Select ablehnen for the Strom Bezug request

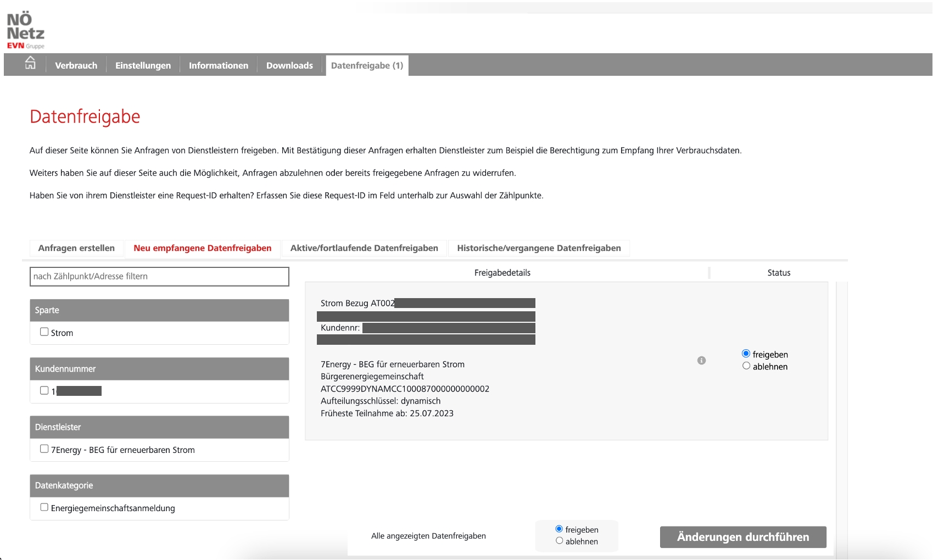pos(746,366)
